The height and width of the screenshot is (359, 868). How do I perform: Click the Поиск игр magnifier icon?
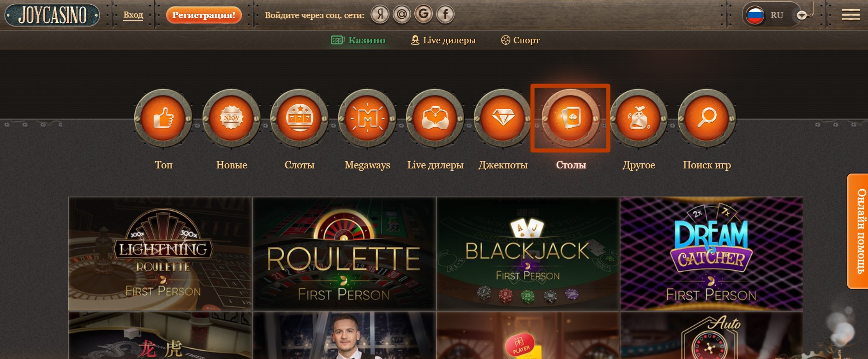click(x=706, y=119)
